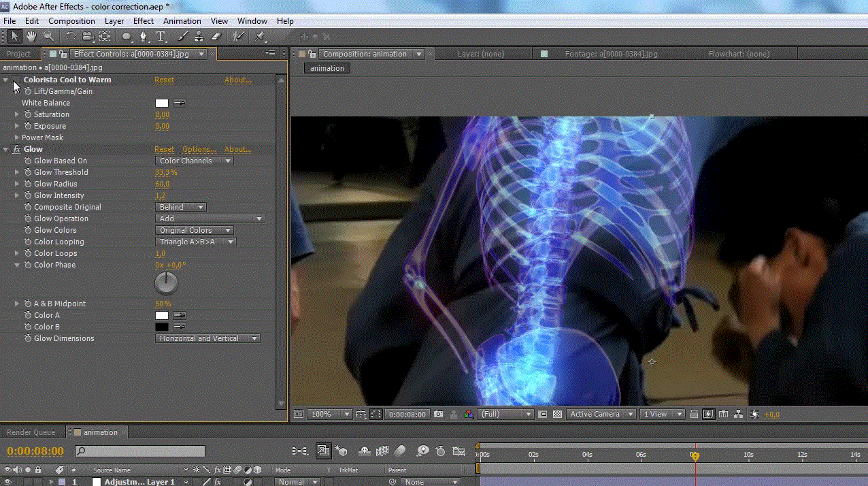Click current time 0:00:08:00 in timeline

(x=35, y=451)
